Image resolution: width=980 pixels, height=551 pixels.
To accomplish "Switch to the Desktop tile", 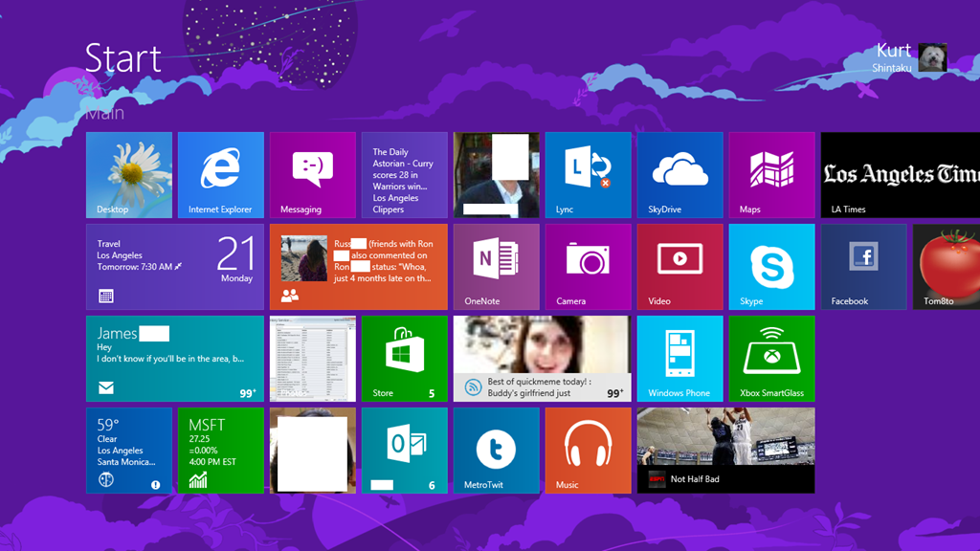I will [128, 175].
